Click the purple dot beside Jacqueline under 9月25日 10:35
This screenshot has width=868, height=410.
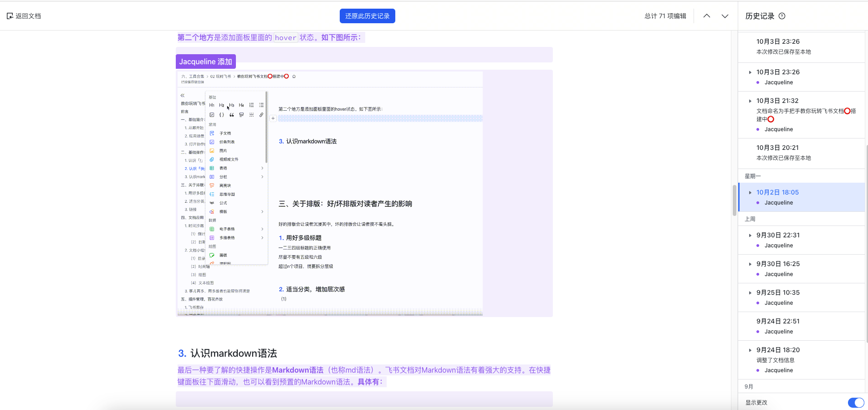(758, 303)
